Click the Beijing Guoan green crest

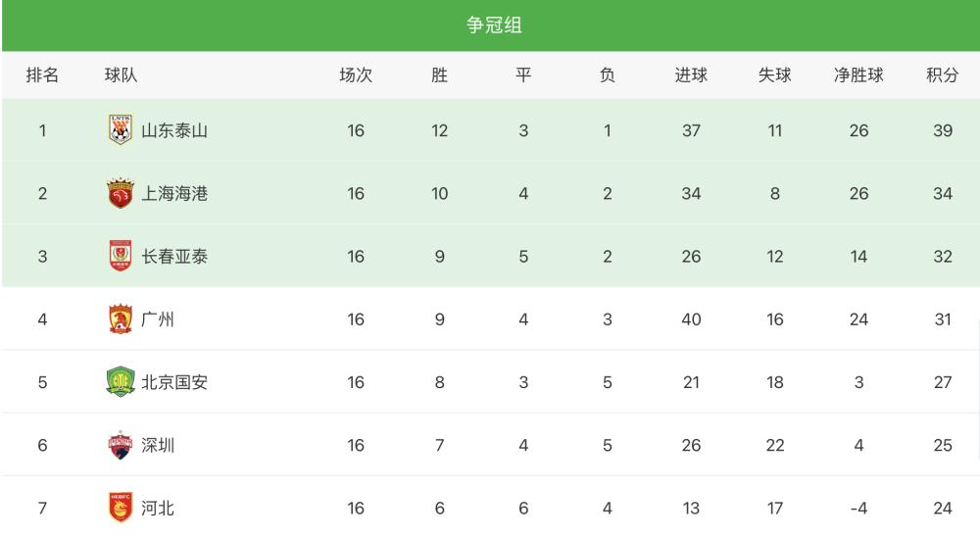[x=120, y=382]
